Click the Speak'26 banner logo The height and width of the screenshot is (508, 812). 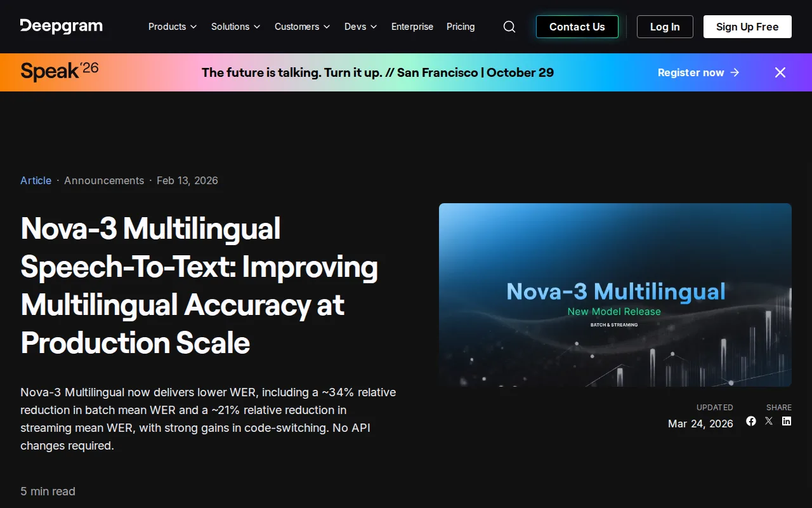click(x=60, y=71)
